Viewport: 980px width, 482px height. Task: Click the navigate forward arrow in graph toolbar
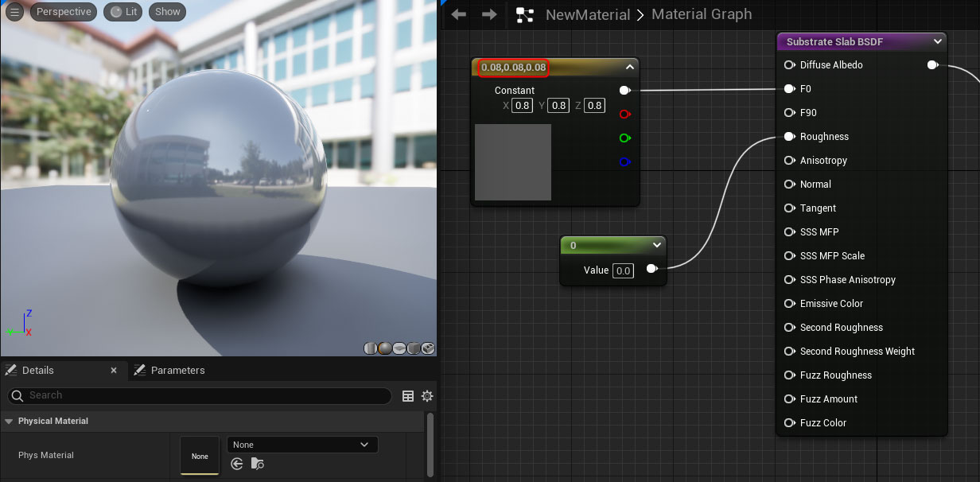[488, 14]
